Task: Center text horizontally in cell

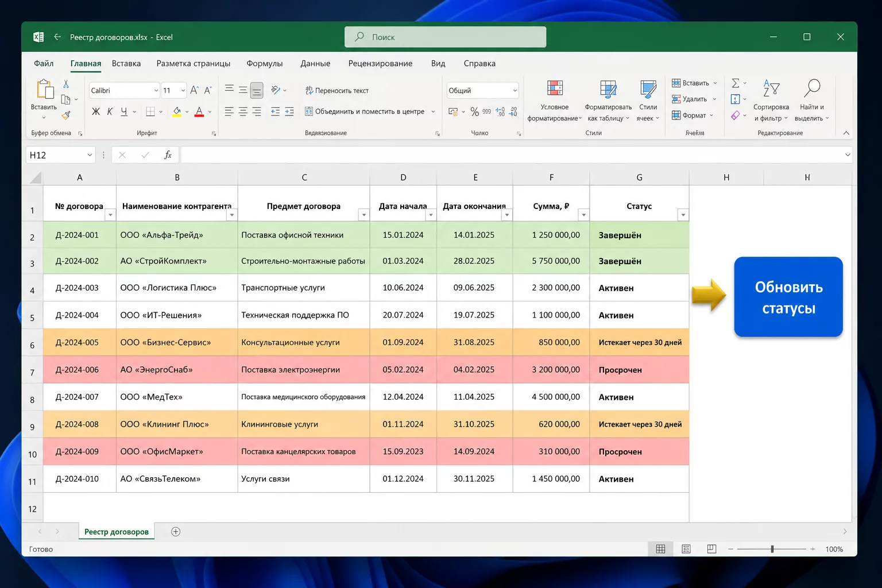Action: pyautogui.click(x=243, y=111)
